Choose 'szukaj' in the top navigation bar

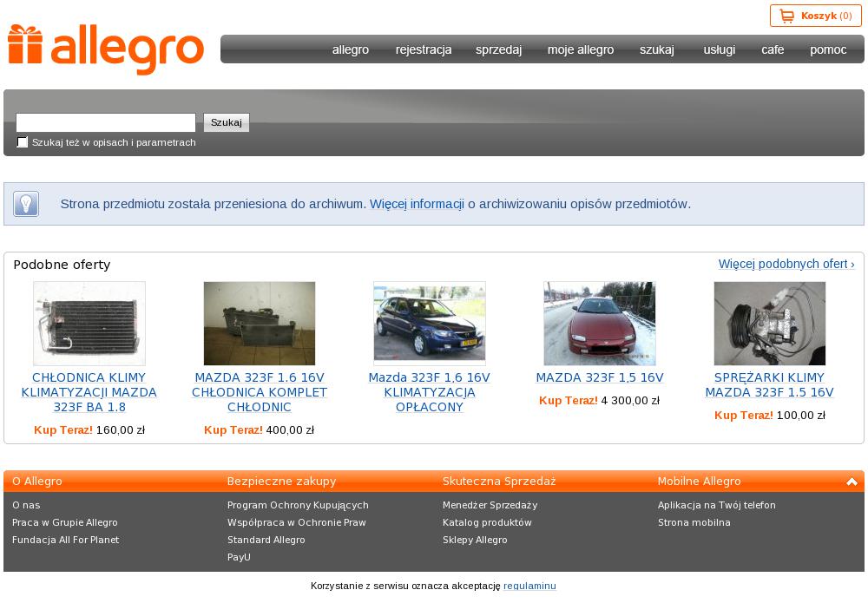point(657,49)
